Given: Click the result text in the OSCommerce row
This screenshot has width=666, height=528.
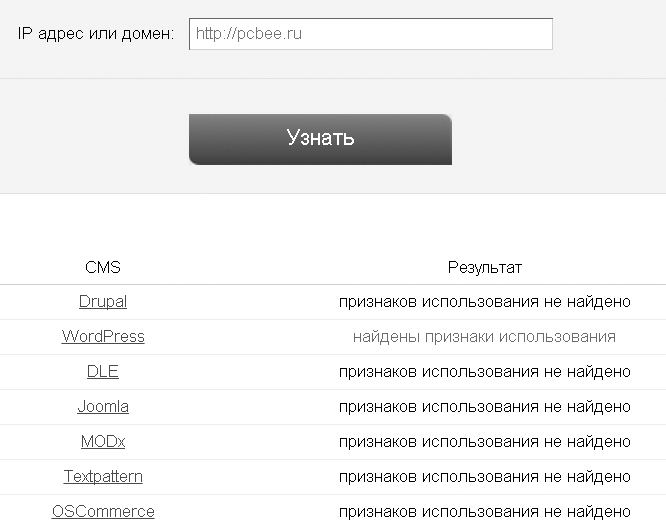Looking at the screenshot, I should [484, 512].
